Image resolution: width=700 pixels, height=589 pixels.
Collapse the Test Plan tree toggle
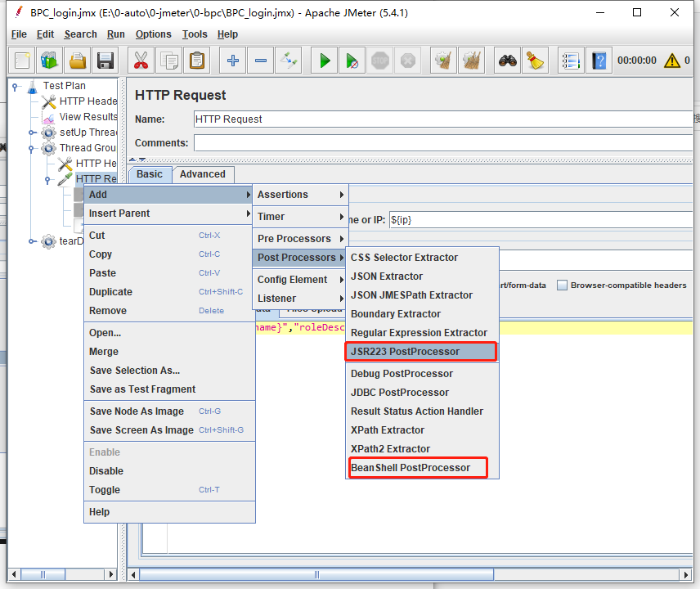tap(16, 86)
